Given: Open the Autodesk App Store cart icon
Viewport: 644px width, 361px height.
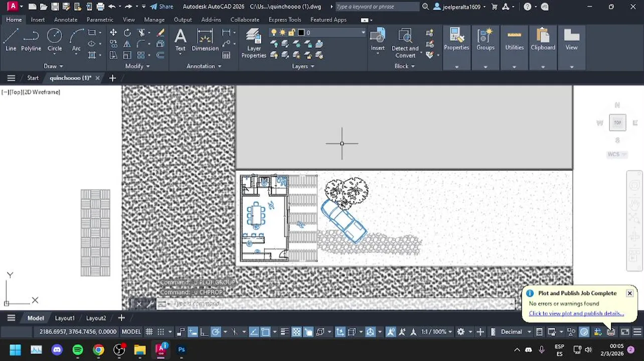Looking at the screenshot, I should click(495, 7).
